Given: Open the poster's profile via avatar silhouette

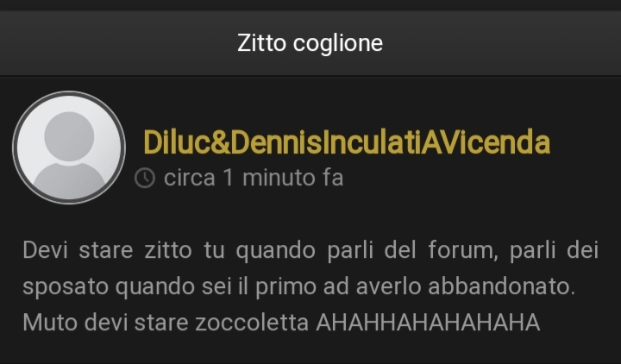Looking at the screenshot, I should click(x=69, y=147).
